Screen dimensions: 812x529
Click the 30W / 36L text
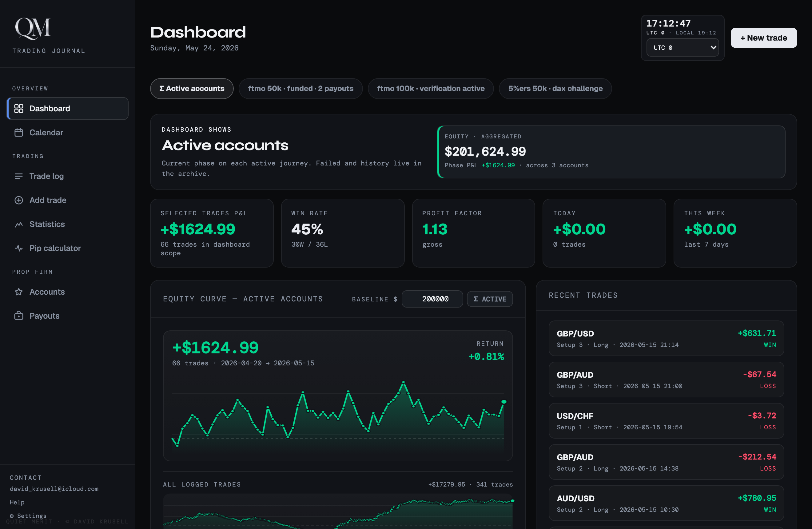[309, 245]
